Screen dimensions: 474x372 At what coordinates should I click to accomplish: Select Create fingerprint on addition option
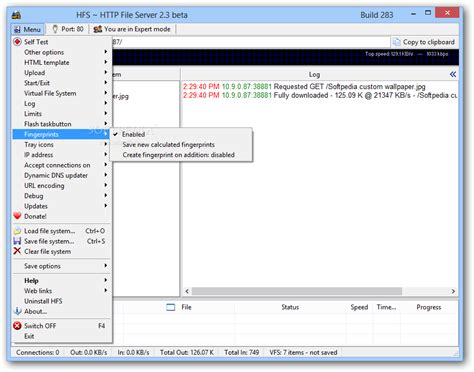(181, 155)
